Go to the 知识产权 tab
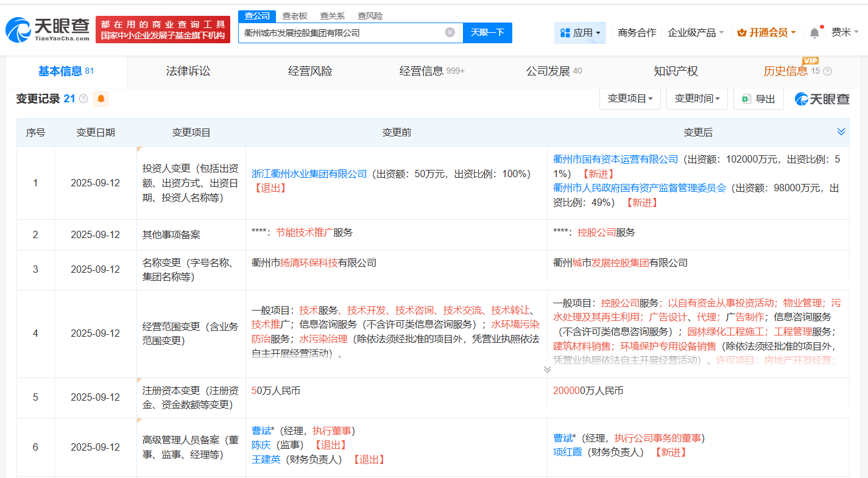This screenshot has height=478, width=868. coord(676,71)
